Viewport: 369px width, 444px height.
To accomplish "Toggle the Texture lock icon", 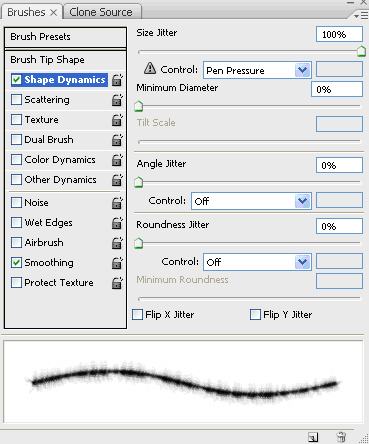I will [117, 120].
